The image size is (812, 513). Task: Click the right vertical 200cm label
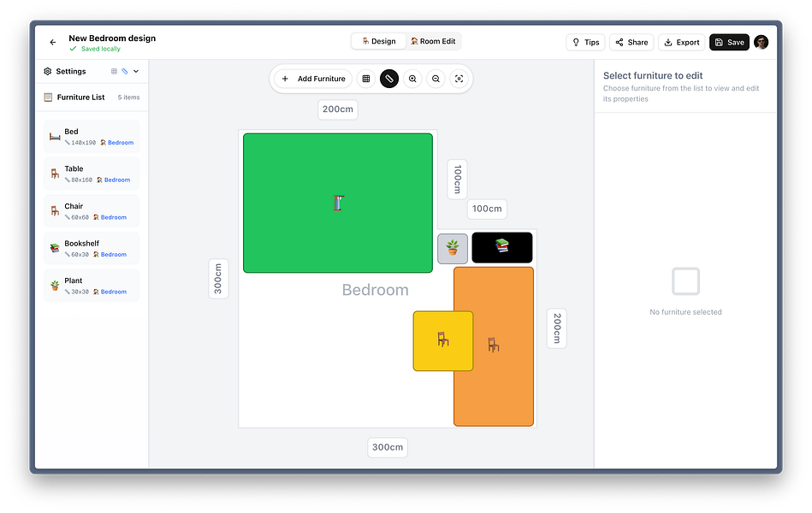(557, 328)
